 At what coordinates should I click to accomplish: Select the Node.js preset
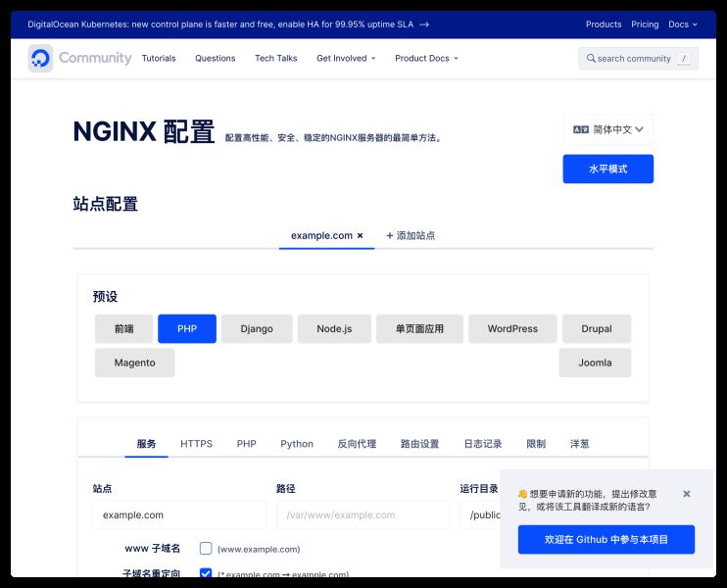click(x=334, y=328)
